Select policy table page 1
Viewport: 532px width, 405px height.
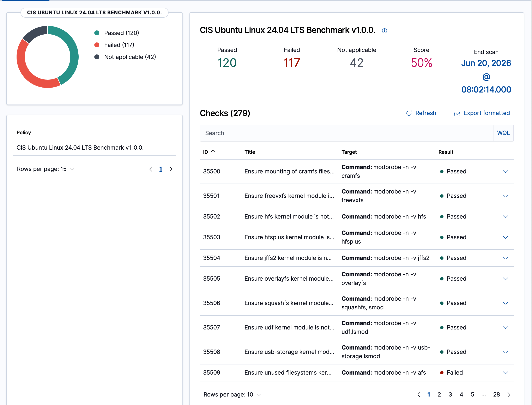coord(161,169)
